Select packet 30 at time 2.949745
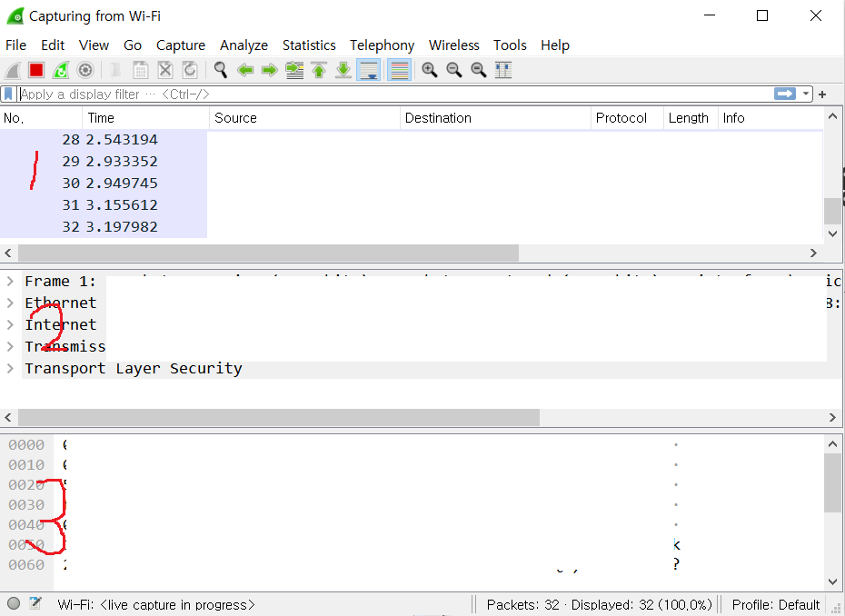This screenshot has height=616, width=845. (x=412, y=184)
